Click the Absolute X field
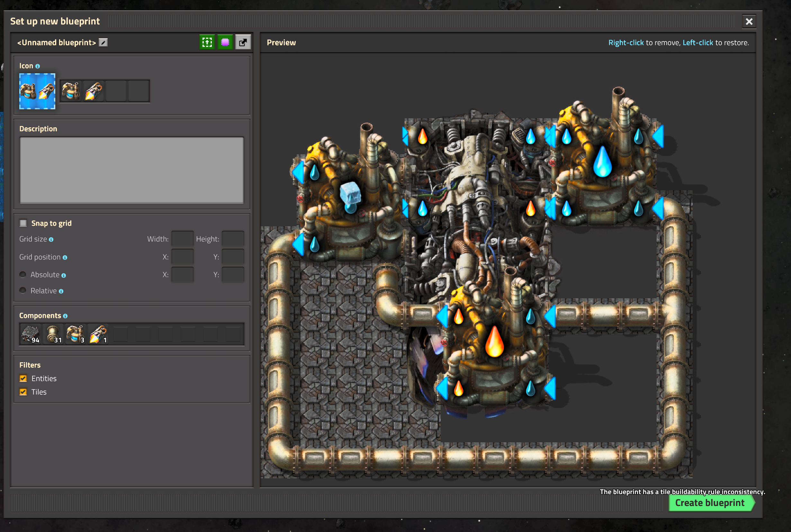 click(183, 275)
